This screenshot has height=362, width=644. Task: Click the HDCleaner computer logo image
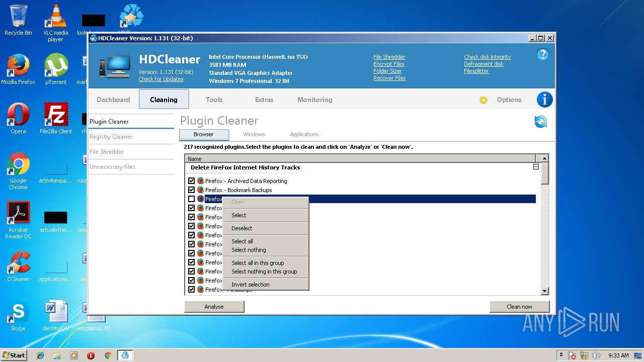[x=114, y=67]
